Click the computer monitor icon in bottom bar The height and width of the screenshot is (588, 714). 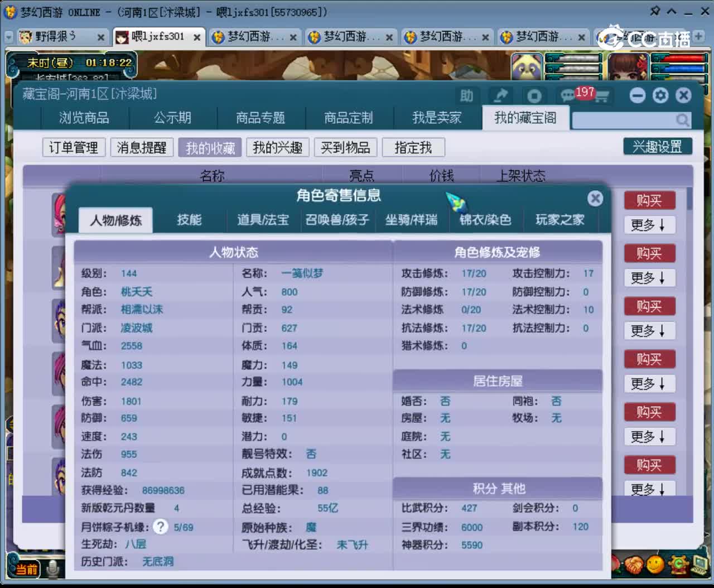(699, 565)
